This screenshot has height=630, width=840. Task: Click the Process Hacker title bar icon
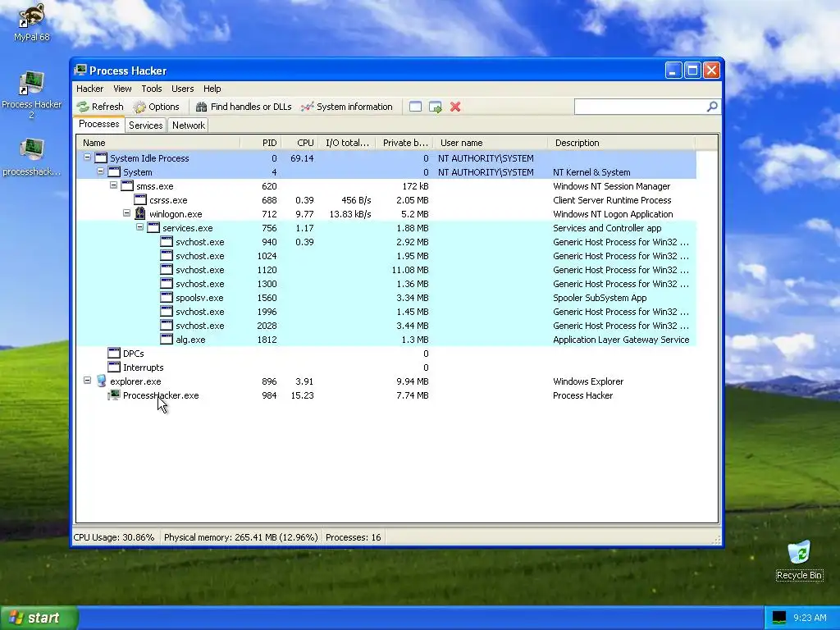[80, 71]
